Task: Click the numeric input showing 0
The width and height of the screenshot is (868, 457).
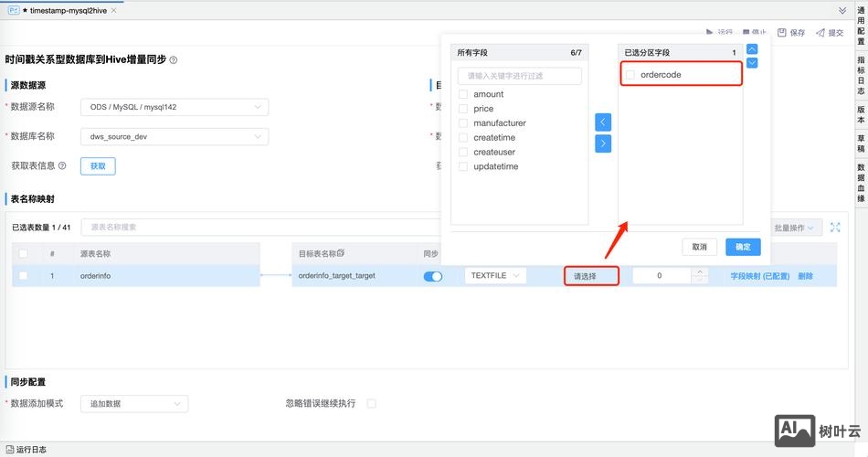Action: [x=662, y=275]
